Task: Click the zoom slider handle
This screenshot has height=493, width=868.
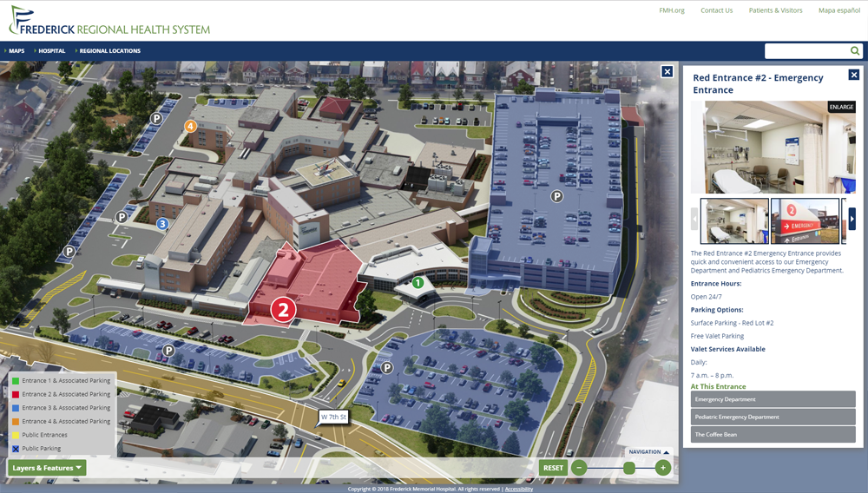Action: tap(628, 468)
